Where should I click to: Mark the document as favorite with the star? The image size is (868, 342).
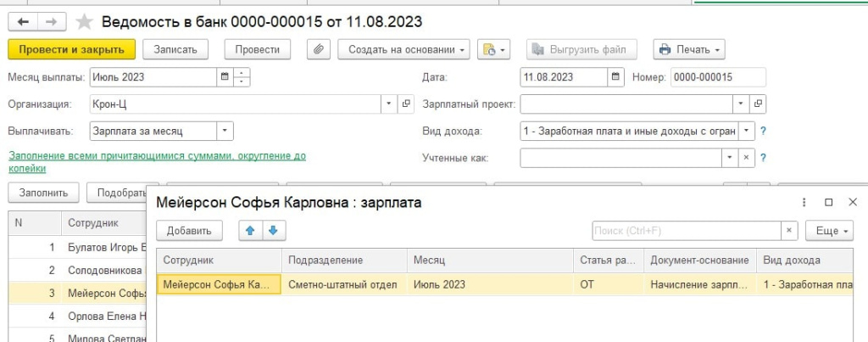coord(84,21)
